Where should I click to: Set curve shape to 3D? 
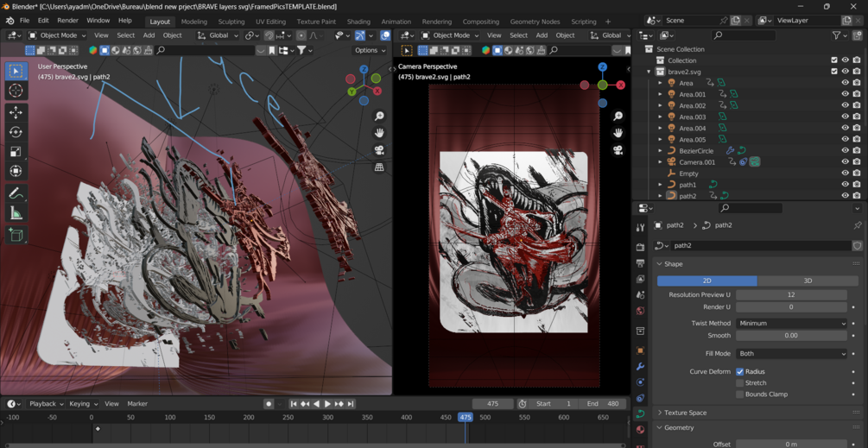[x=807, y=281]
